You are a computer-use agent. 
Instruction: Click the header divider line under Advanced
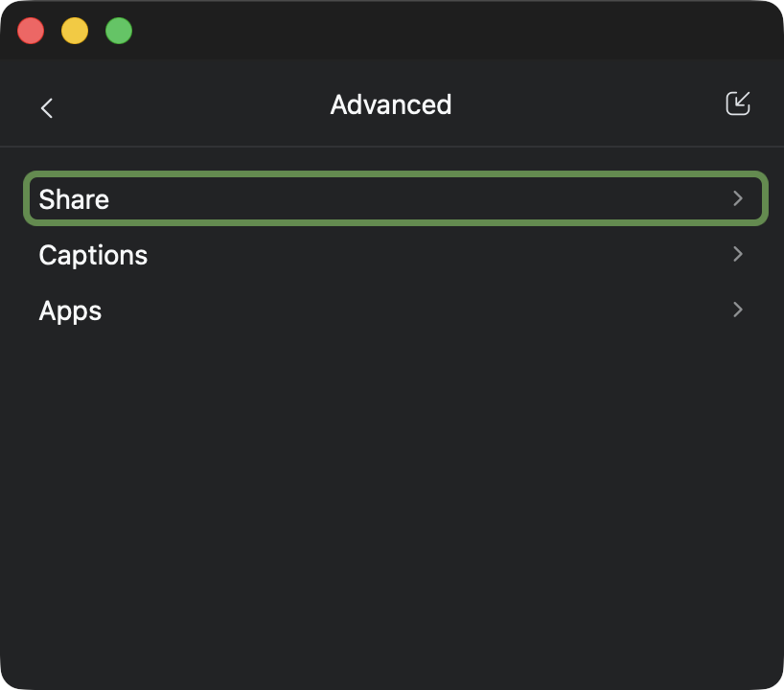[x=393, y=147]
